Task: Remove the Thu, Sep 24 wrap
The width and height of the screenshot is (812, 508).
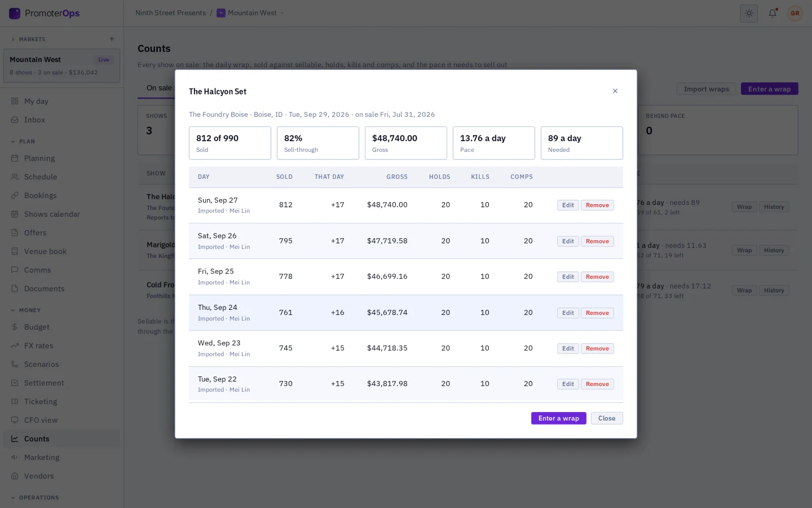Action: pyautogui.click(x=597, y=313)
